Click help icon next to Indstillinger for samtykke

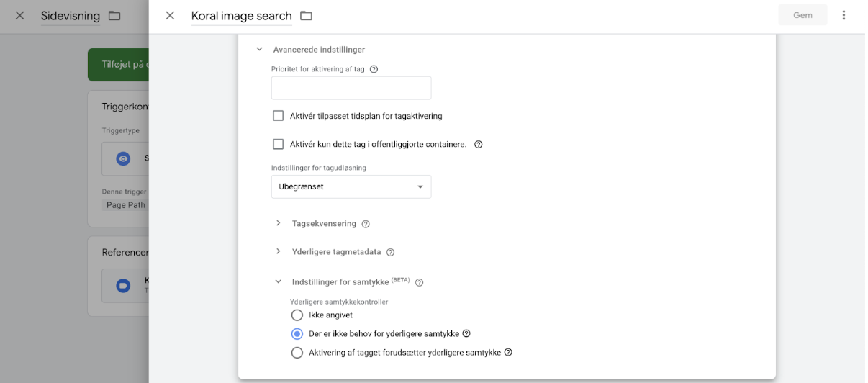click(419, 283)
